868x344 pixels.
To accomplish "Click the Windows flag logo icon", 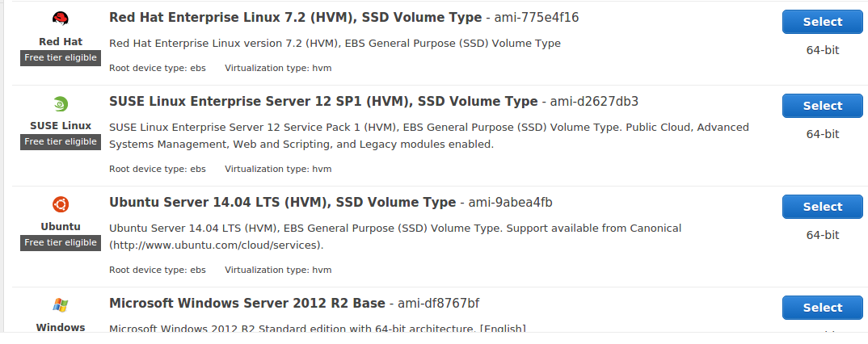I will point(61,304).
